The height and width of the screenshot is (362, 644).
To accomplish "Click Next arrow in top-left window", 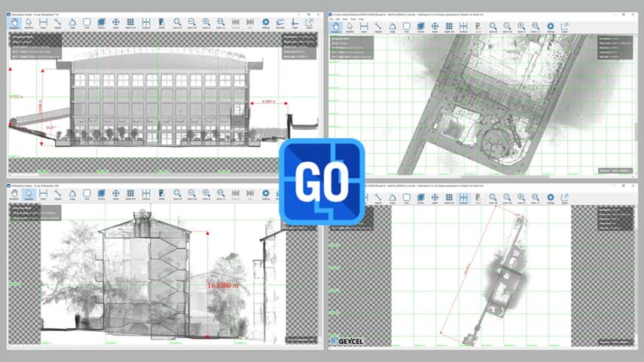I will click(x=250, y=23).
